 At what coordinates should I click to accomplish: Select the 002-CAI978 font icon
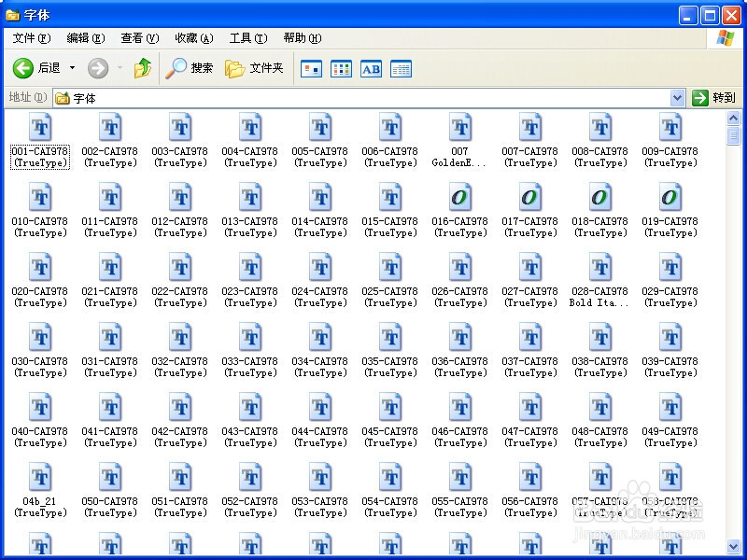tap(110, 127)
